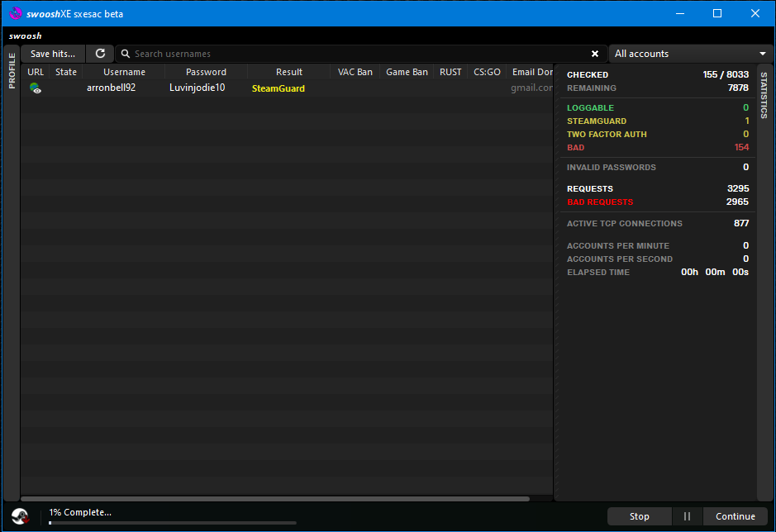Click the CHECKED statistic label

click(x=588, y=74)
